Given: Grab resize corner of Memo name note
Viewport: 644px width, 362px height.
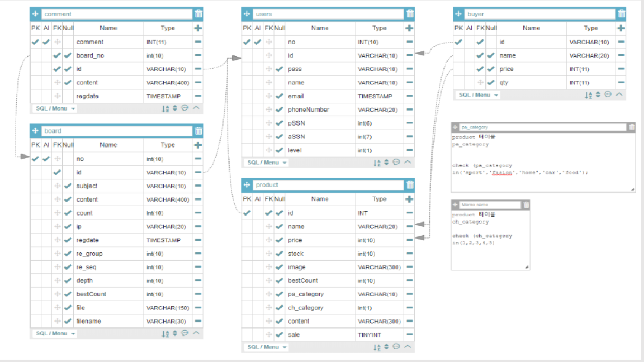Looking at the screenshot, I should [527, 267].
